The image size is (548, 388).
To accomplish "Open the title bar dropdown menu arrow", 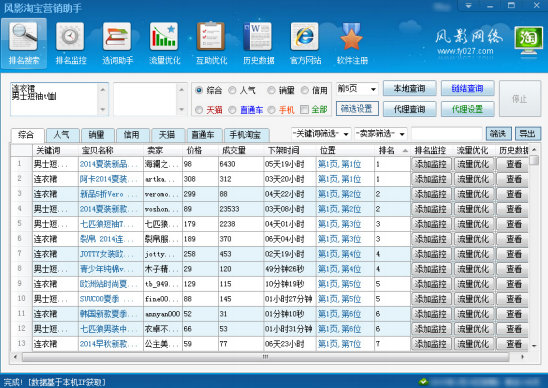I will [x=468, y=6].
